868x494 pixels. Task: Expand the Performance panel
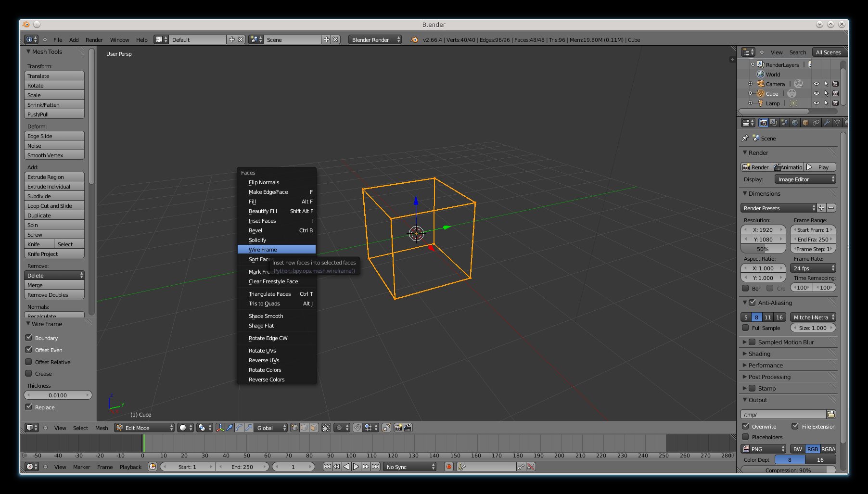[765, 365]
